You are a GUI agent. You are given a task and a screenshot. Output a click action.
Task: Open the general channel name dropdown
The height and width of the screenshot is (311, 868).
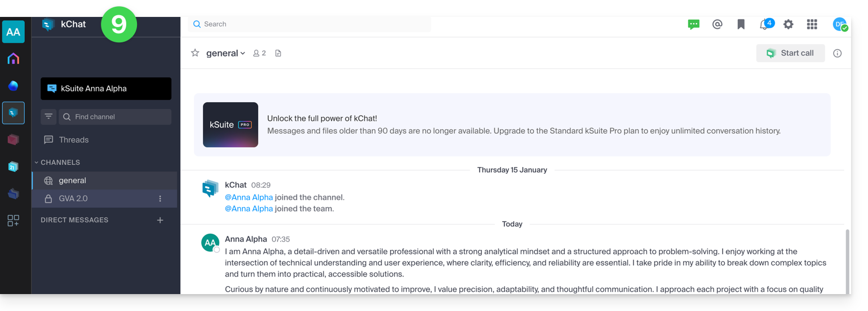tap(225, 53)
